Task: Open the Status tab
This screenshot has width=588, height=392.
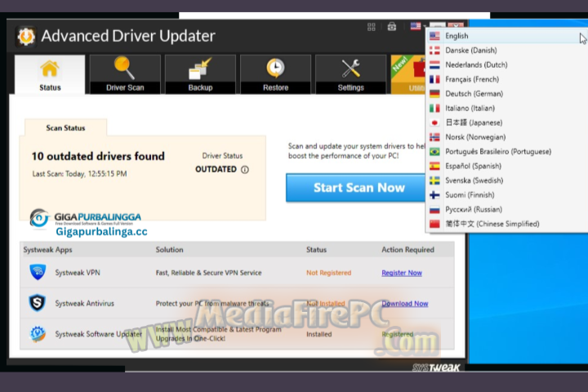Action: [x=50, y=74]
